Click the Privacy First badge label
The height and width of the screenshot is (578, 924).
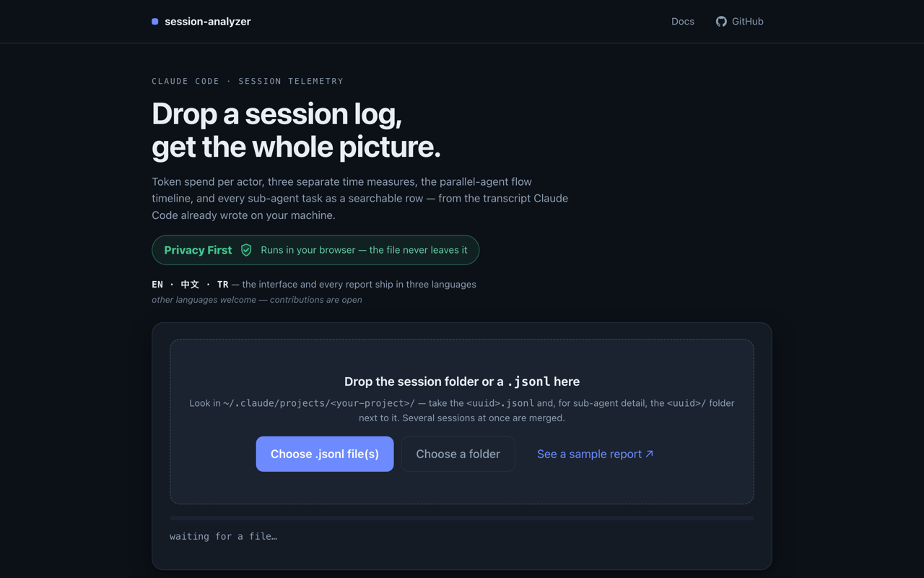(x=198, y=250)
